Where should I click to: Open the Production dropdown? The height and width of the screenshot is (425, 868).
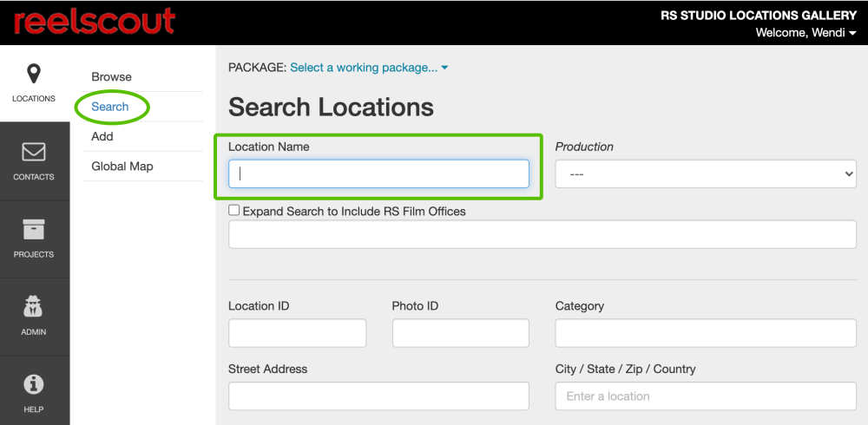pyautogui.click(x=706, y=173)
